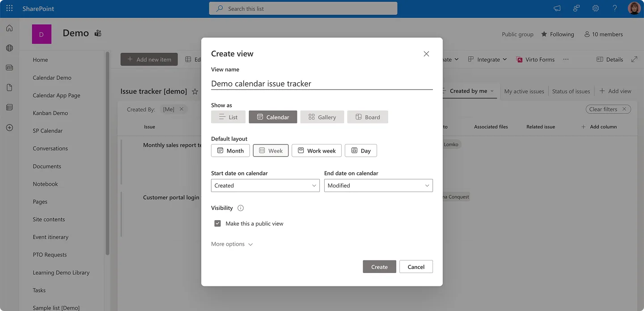Click the Create button in the dialog
The image size is (644, 311).
pos(379,266)
